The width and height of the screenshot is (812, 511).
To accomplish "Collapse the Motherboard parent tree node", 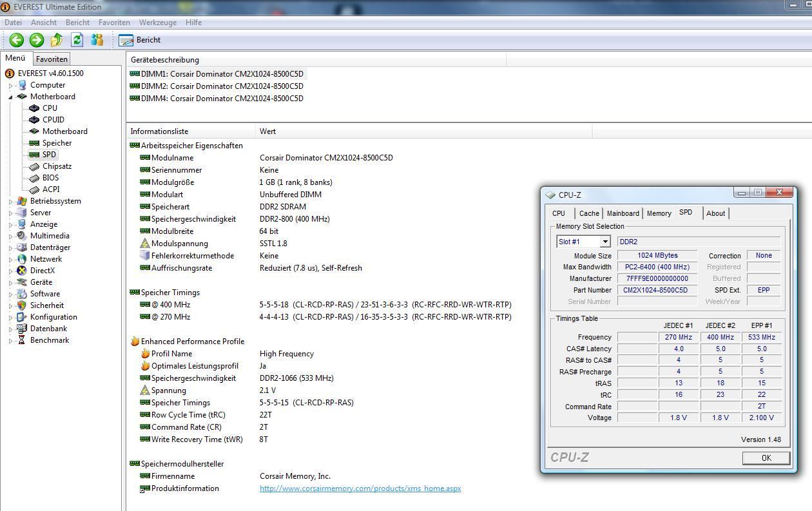I will [10, 97].
